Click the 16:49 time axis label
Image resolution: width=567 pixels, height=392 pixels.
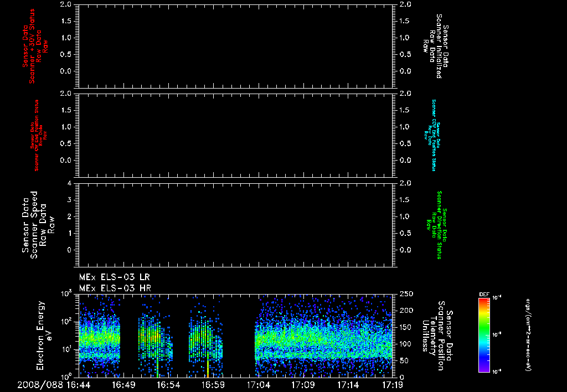tap(123, 385)
